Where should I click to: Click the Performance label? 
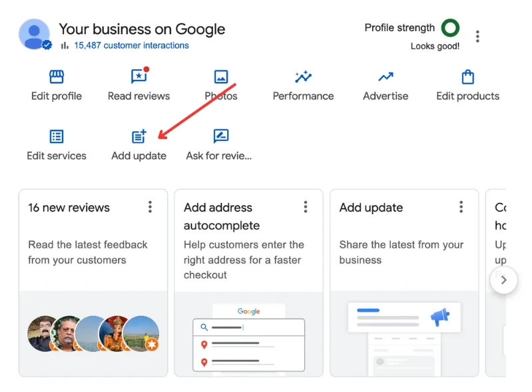[303, 97]
